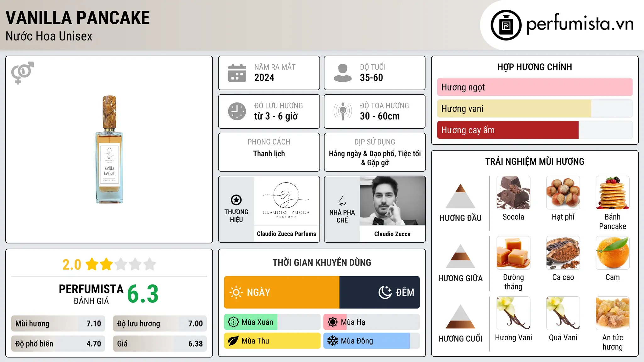This screenshot has width=644, height=362.
Task: Click the Nước Hoa Unisex subtitle
Action: 49,36
